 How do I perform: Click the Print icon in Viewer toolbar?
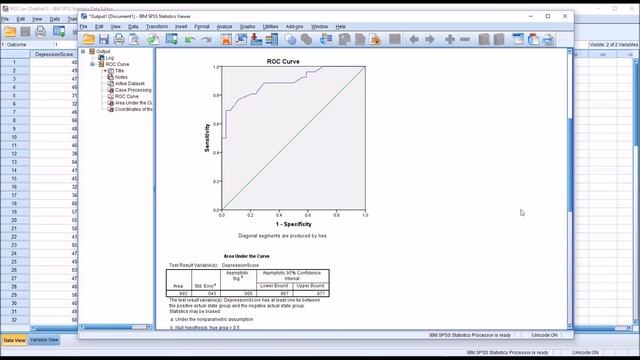click(x=119, y=39)
